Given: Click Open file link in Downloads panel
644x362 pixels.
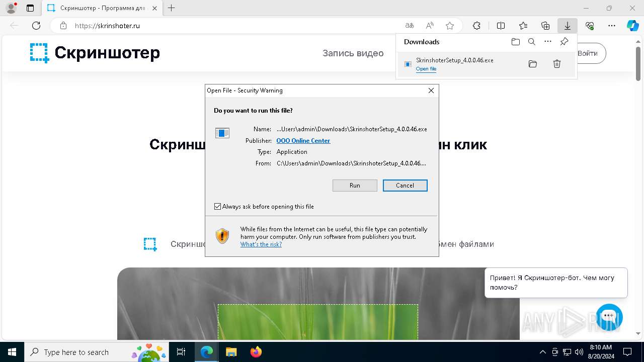Looking at the screenshot, I should pyautogui.click(x=426, y=69).
